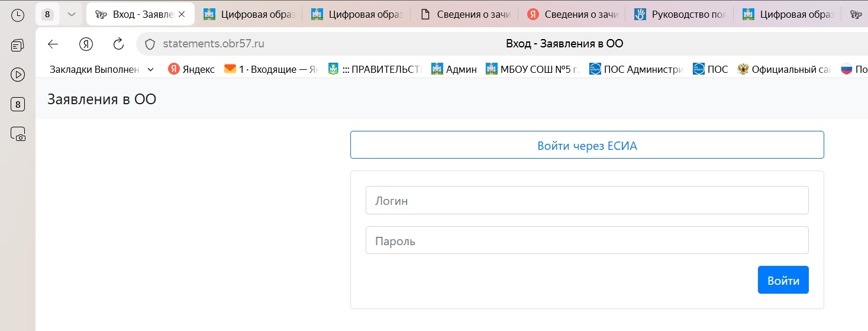Open the video player sidebar icon
The width and height of the screenshot is (868, 331).
click(18, 75)
